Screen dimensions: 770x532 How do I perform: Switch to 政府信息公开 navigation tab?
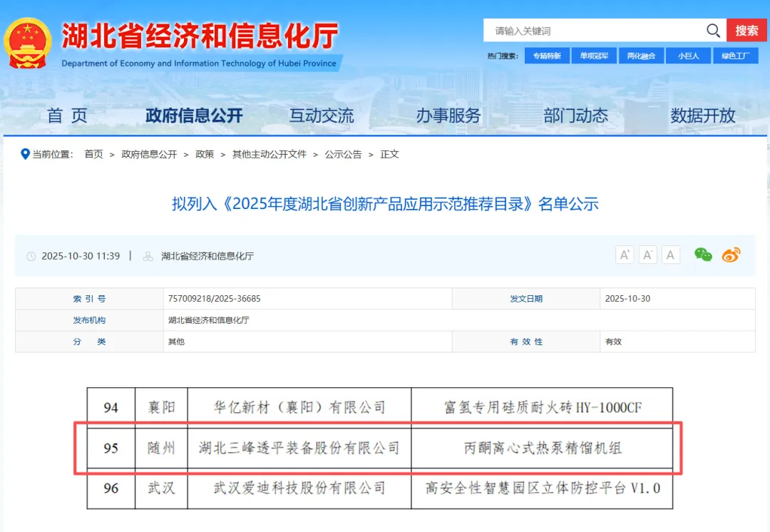[194, 116]
